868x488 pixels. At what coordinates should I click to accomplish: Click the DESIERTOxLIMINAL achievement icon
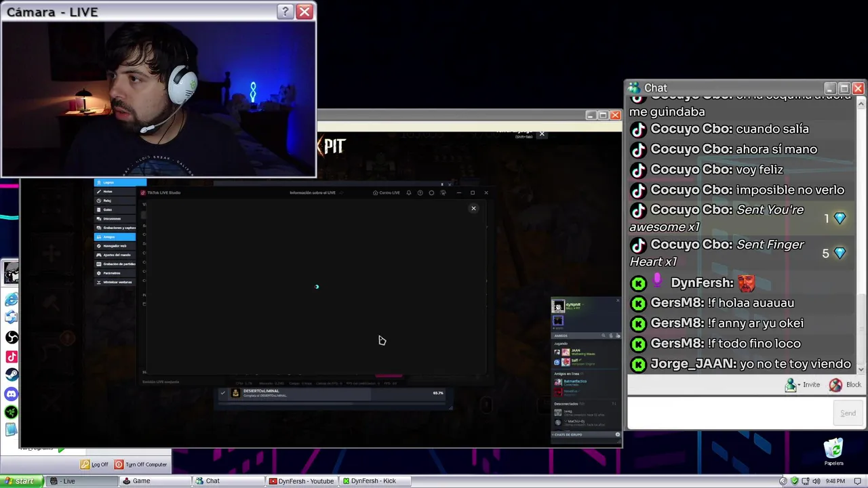tap(235, 393)
